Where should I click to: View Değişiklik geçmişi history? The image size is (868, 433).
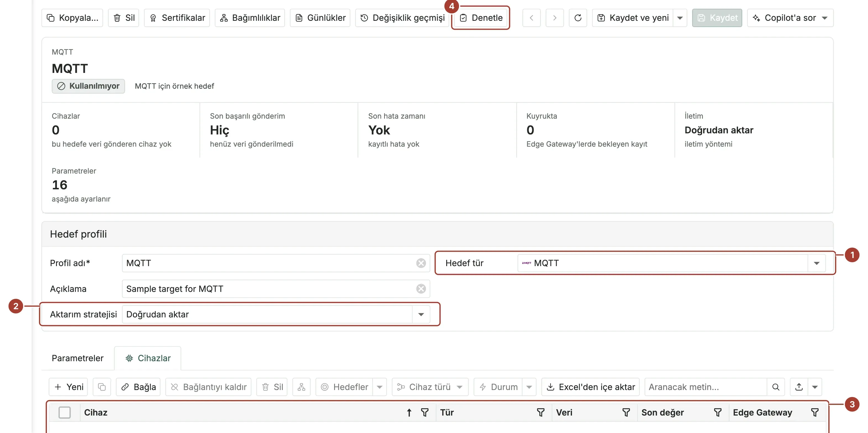(402, 18)
